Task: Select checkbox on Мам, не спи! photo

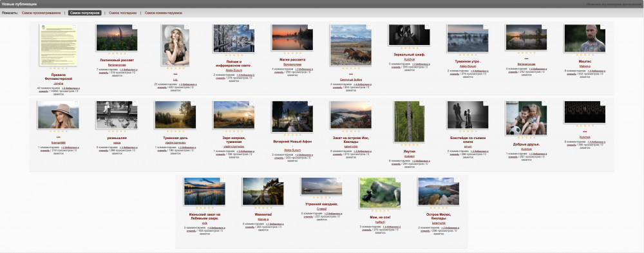Action: tap(397, 180)
